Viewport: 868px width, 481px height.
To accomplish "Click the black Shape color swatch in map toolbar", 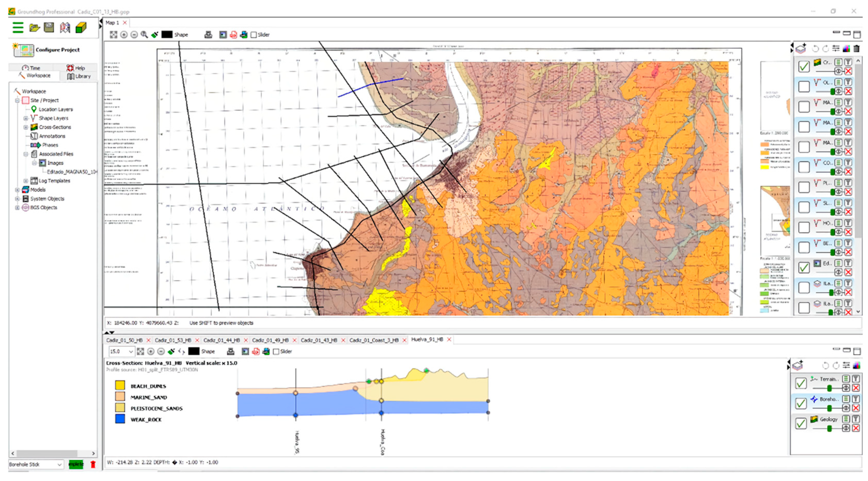I will (x=167, y=35).
